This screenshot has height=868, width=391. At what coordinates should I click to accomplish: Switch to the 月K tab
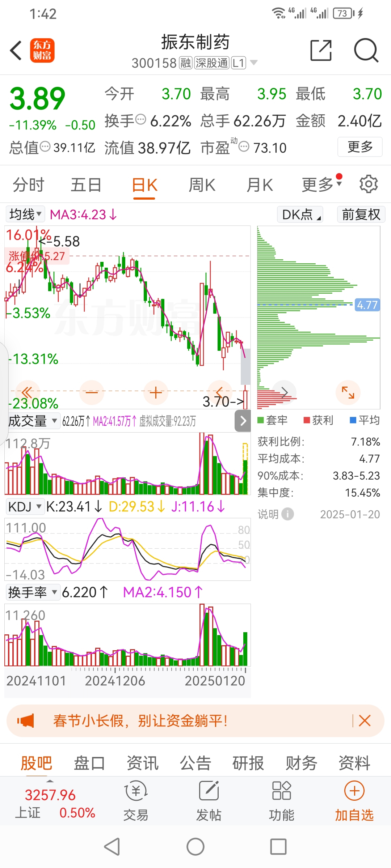click(x=260, y=185)
